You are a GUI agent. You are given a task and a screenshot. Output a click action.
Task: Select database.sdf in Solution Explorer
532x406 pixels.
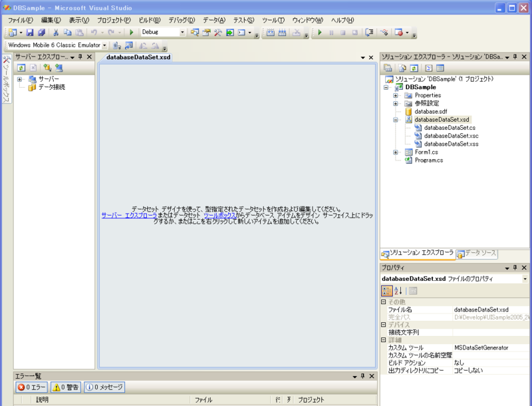430,111
